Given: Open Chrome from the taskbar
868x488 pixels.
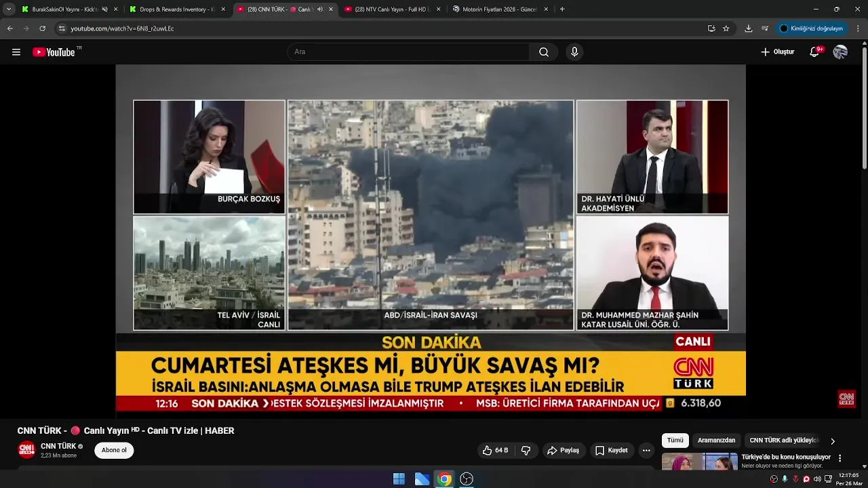Looking at the screenshot, I should point(444,479).
